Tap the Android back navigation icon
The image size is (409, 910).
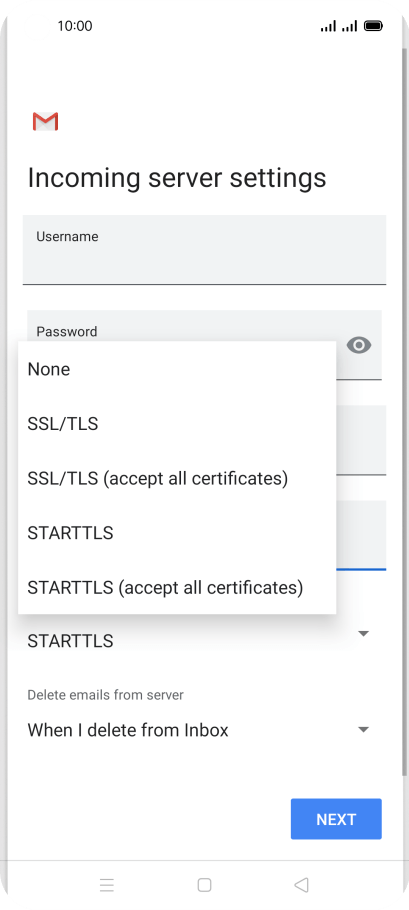[x=301, y=884]
